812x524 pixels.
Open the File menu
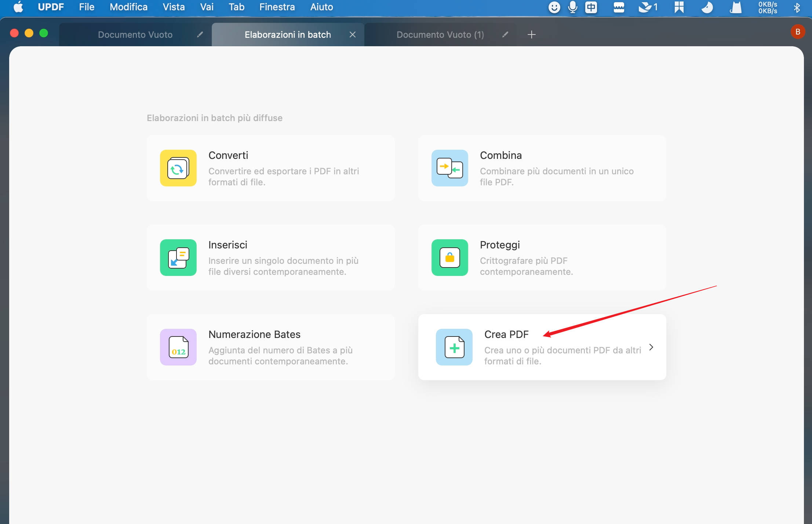pyautogui.click(x=87, y=7)
